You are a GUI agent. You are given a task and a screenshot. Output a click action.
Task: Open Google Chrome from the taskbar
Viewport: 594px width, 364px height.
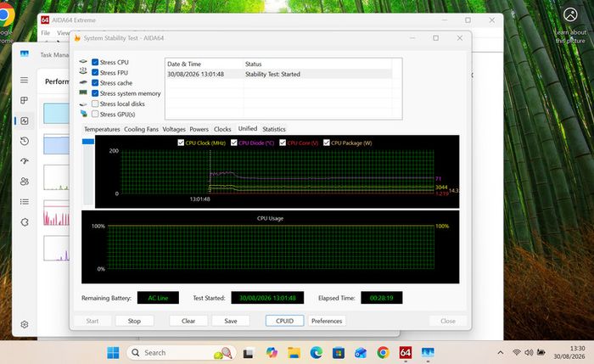click(383, 353)
